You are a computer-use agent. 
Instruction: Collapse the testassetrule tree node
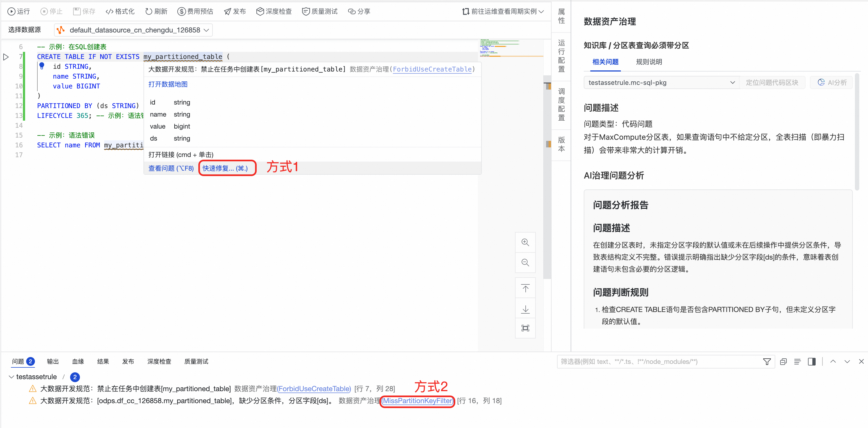tap(11, 377)
